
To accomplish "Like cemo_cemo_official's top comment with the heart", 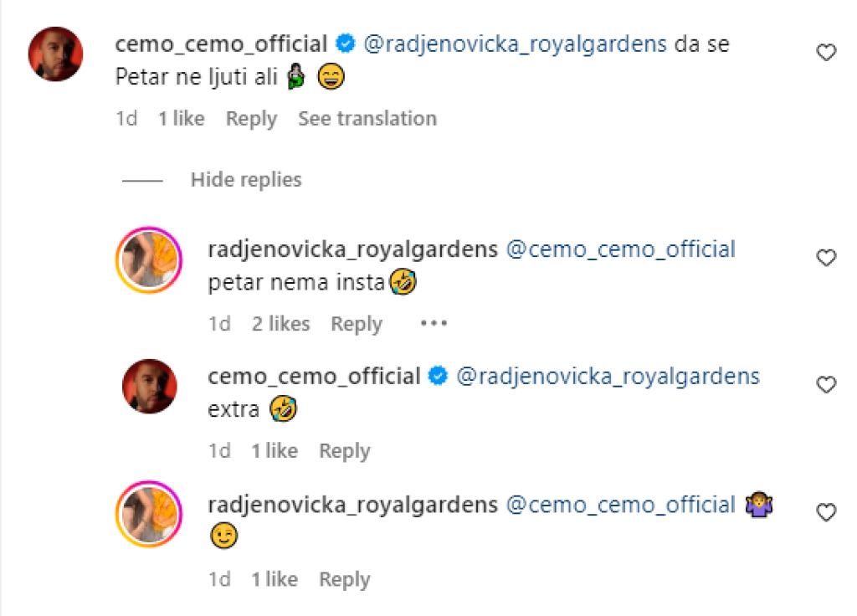I will click(827, 51).
